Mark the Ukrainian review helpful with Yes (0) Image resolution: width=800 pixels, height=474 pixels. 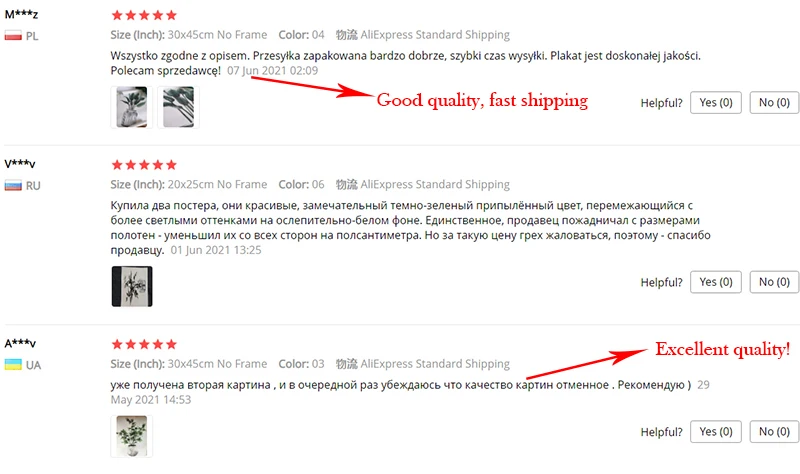(x=715, y=432)
